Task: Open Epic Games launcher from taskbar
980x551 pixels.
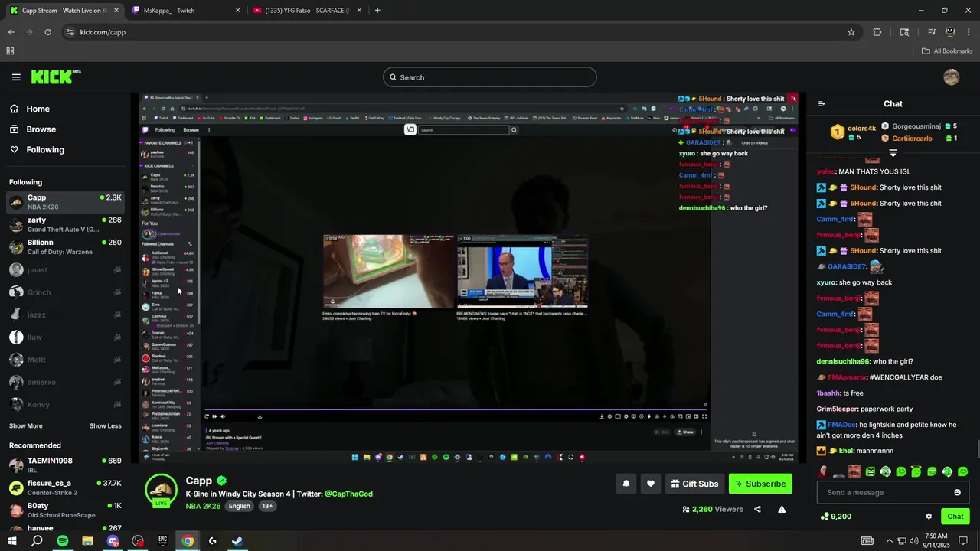Action: click(x=162, y=541)
